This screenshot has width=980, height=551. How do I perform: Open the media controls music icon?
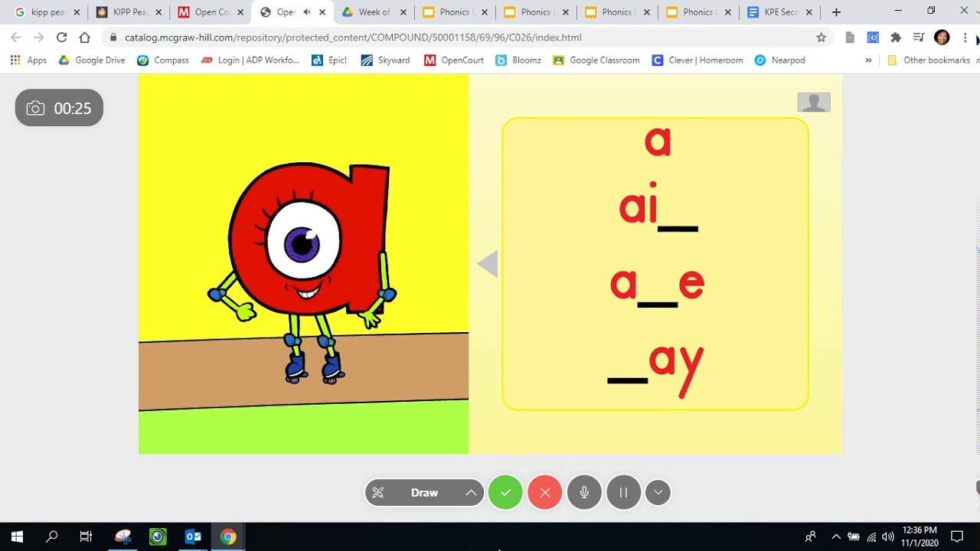[x=919, y=37]
